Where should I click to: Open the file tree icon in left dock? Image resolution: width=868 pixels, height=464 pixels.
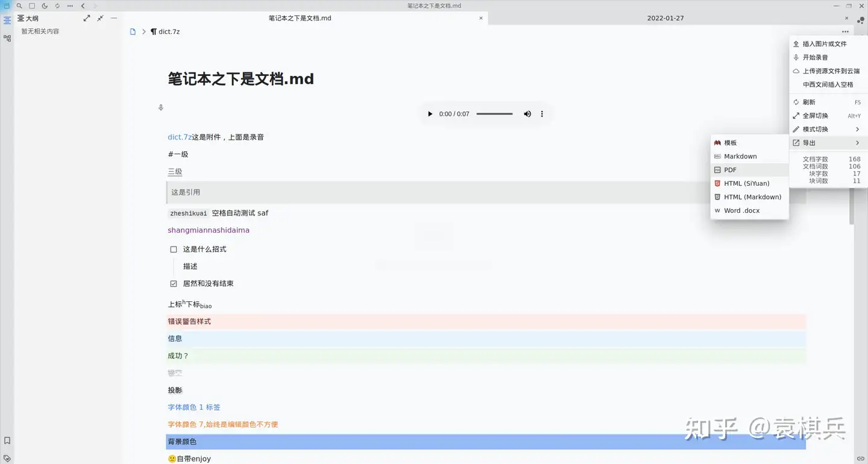click(x=7, y=38)
